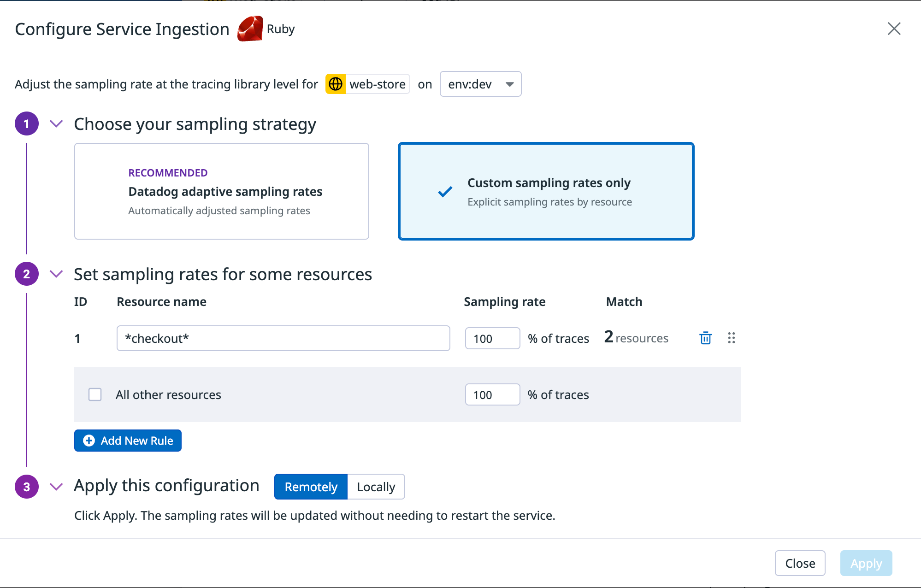
Task: Click the step 3 numbered circle
Action: pyautogui.click(x=27, y=487)
